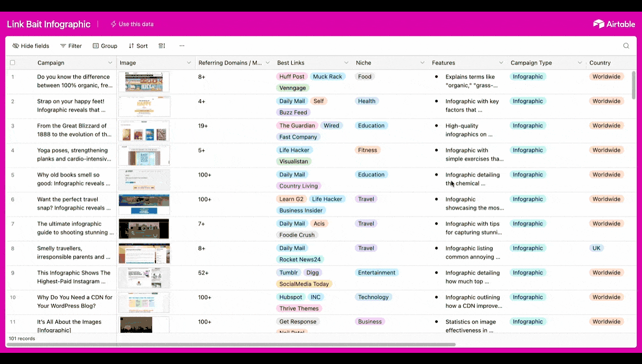Screen dimensions: 642x364
Task: Select the Acis tag in row 7
Action: [319, 223]
